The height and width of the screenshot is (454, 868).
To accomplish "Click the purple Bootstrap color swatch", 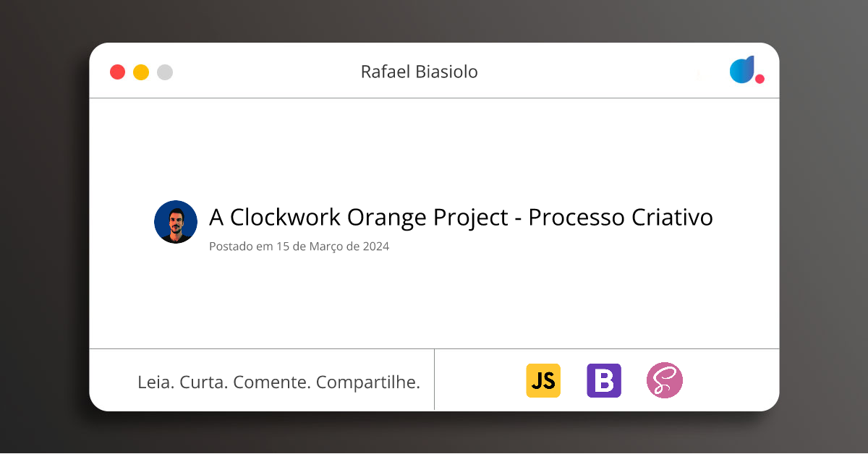I will pyautogui.click(x=604, y=380).
